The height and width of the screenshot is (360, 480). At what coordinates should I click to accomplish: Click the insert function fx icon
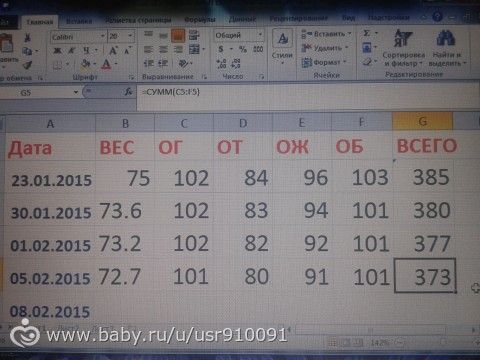point(129,92)
